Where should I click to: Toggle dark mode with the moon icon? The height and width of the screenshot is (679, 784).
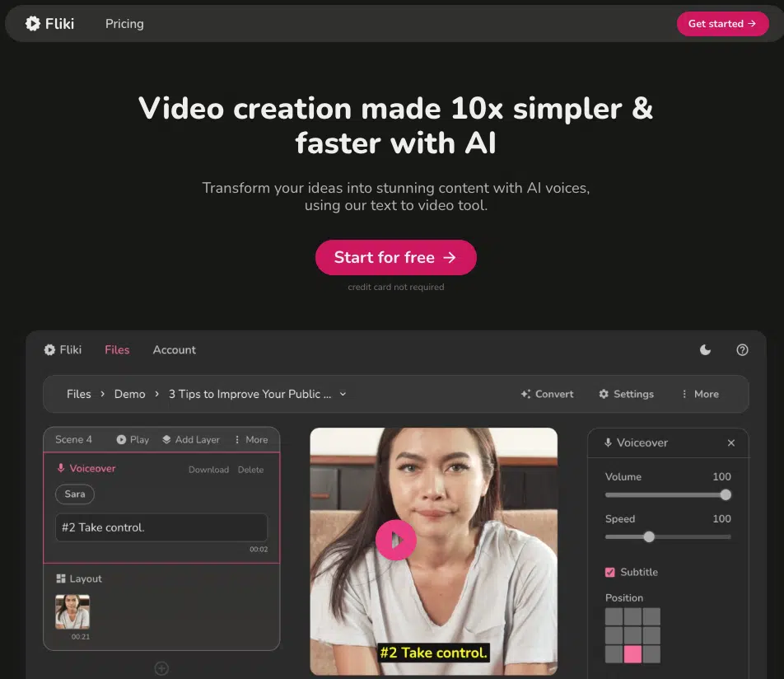coord(705,349)
